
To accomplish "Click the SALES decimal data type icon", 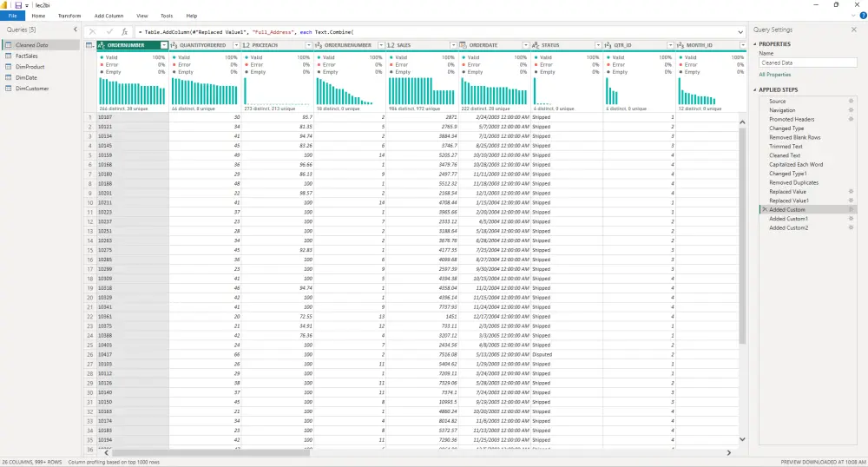I will pyautogui.click(x=391, y=45).
